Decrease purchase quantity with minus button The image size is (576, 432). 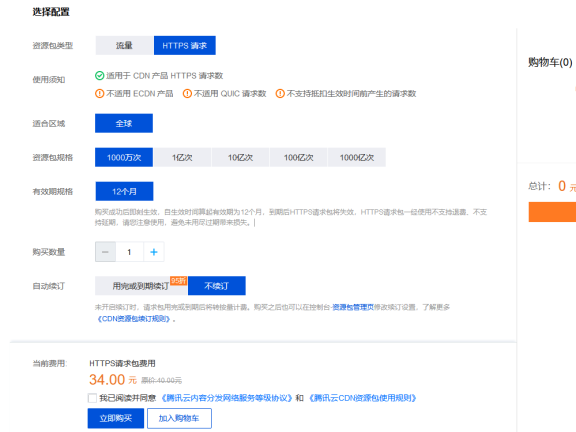pos(105,252)
